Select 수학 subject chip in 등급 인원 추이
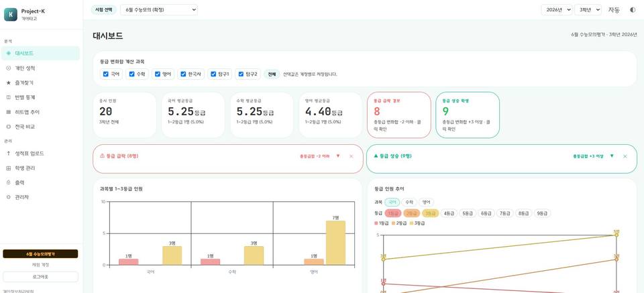Screen dimensions: 644x293 pyautogui.click(x=409, y=202)
